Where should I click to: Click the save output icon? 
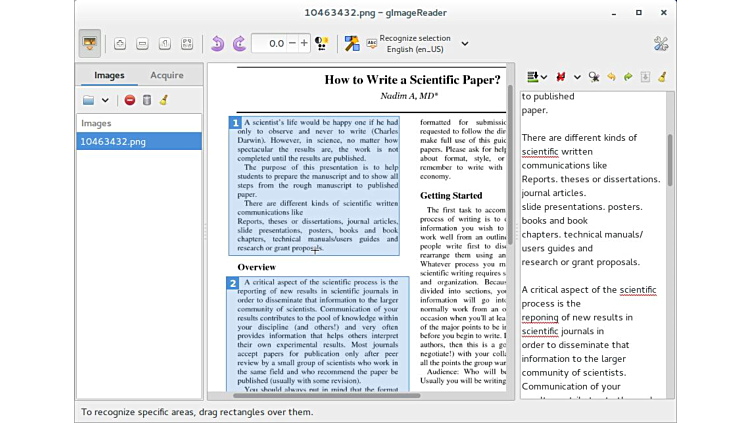coord(645,77)
